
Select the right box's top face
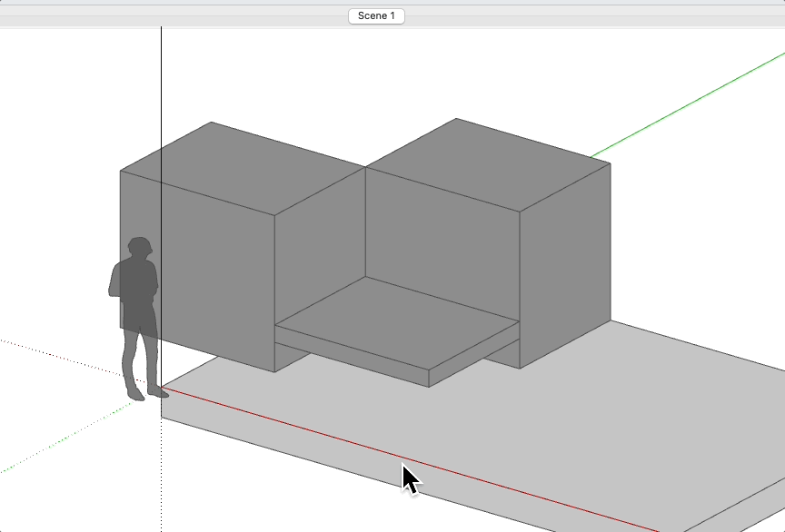(x=488, y=164)
